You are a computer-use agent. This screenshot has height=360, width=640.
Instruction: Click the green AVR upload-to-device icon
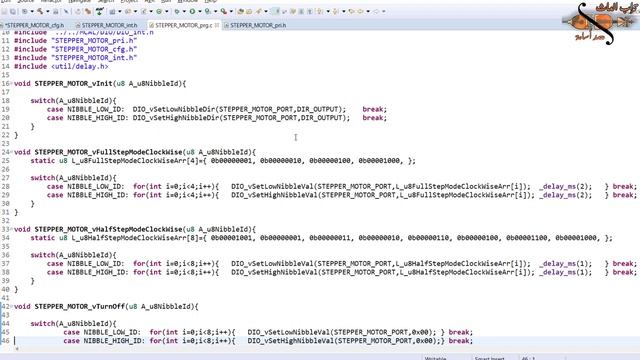coord(99,11)
